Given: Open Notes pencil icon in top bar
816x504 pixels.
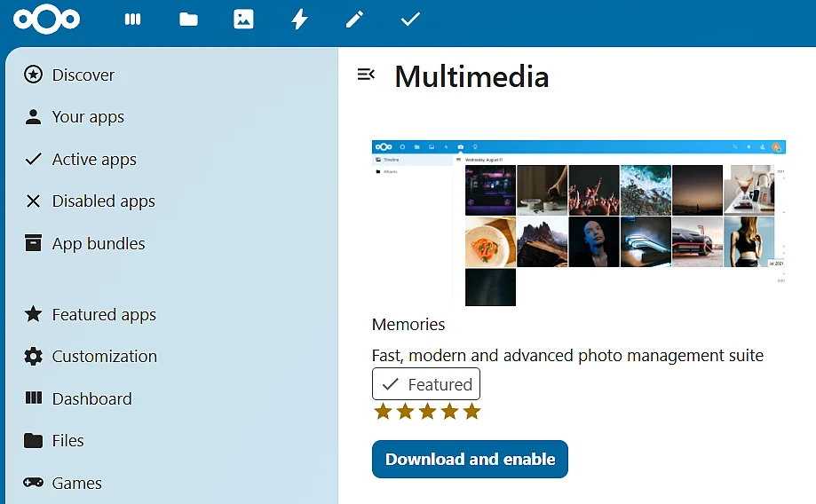Looking at the screenshot, I should pos(354,20).
